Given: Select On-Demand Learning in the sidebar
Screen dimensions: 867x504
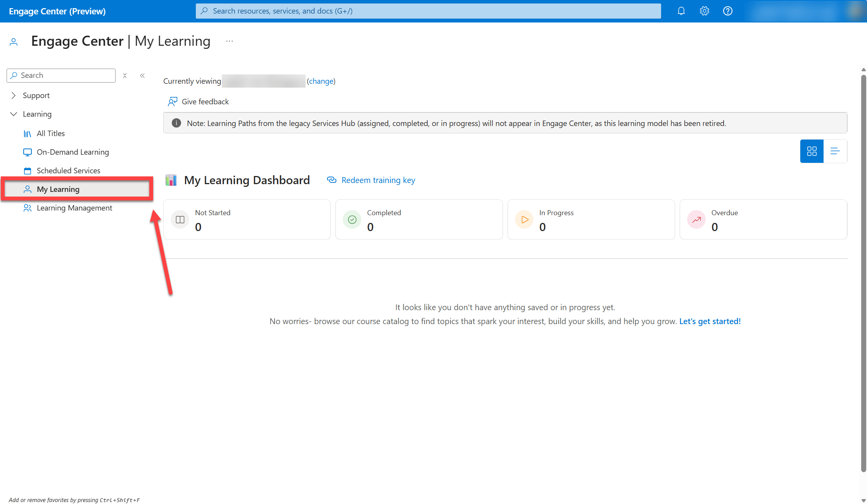Looking at the screenshot, I should pos(73,152).
